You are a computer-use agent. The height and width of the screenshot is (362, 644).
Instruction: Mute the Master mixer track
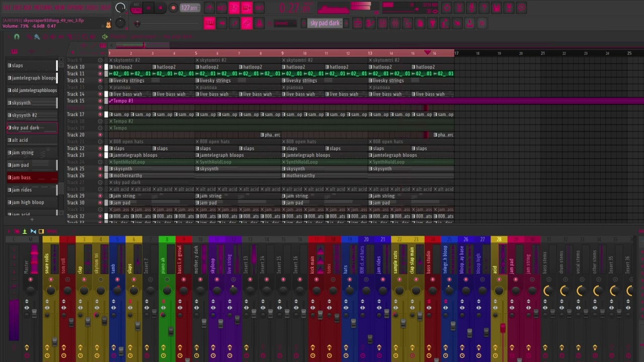pos(30,280)
